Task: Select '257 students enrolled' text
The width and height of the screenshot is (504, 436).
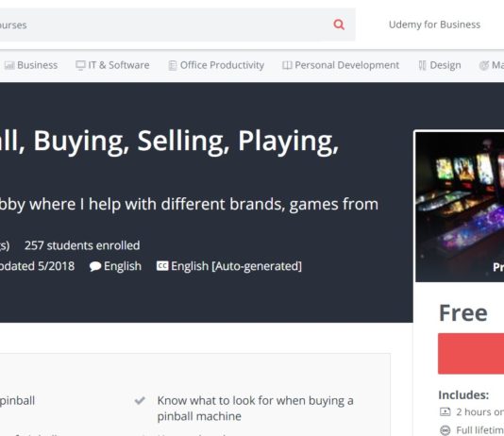Action: [82, 245]
